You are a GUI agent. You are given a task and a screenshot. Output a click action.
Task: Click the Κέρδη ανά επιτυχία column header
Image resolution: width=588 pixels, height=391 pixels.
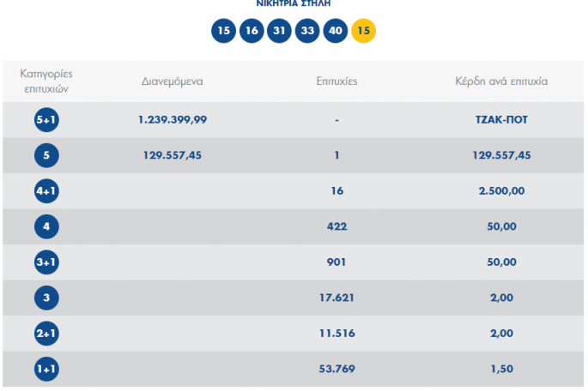(501, 82)
